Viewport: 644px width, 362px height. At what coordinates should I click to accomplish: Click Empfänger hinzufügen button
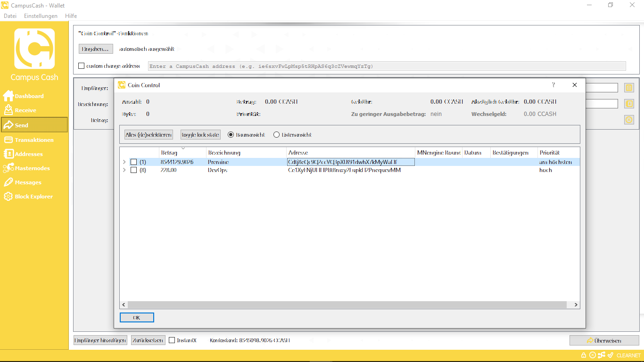point(100,340)
